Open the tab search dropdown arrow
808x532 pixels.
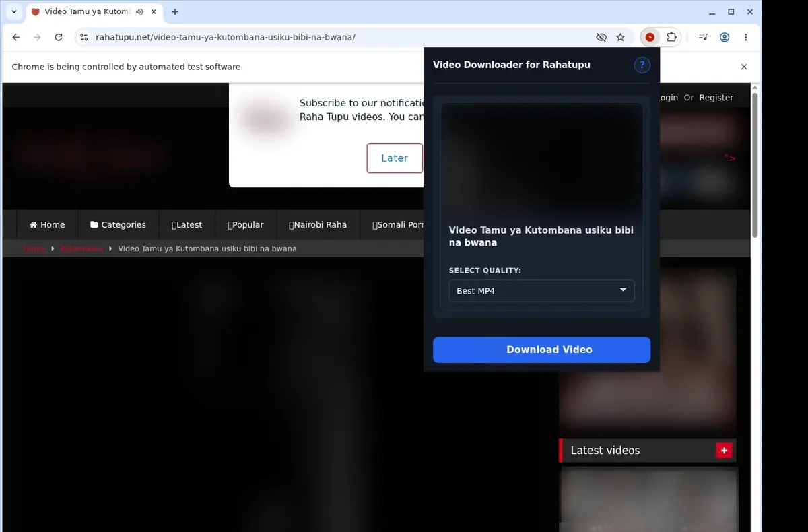click(x=14, y=12)
